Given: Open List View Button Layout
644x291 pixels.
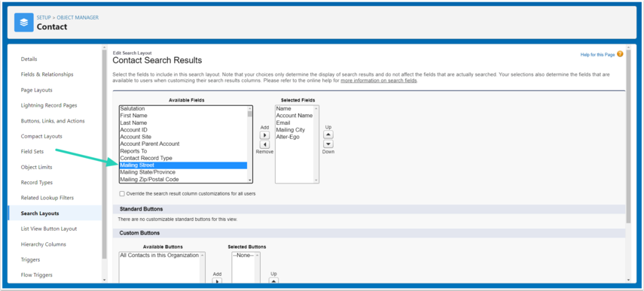Looking at the screenshot, I should [49, 229].
